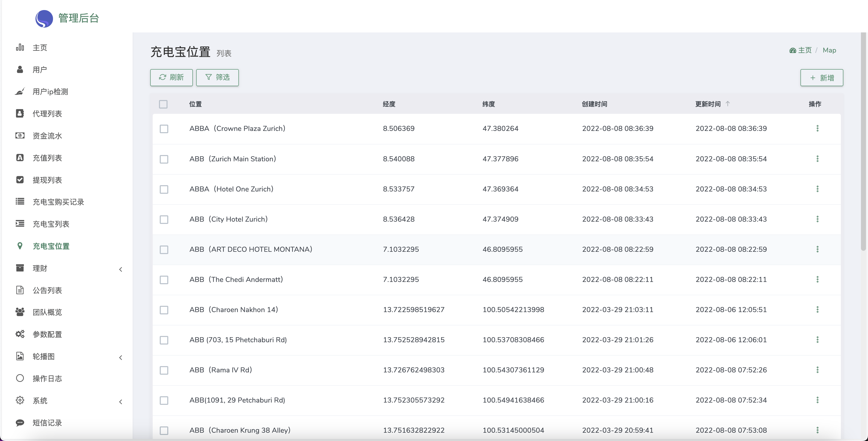
Task: Click the sort arrow beside 更新时间
Action: [x=728, y=104]
